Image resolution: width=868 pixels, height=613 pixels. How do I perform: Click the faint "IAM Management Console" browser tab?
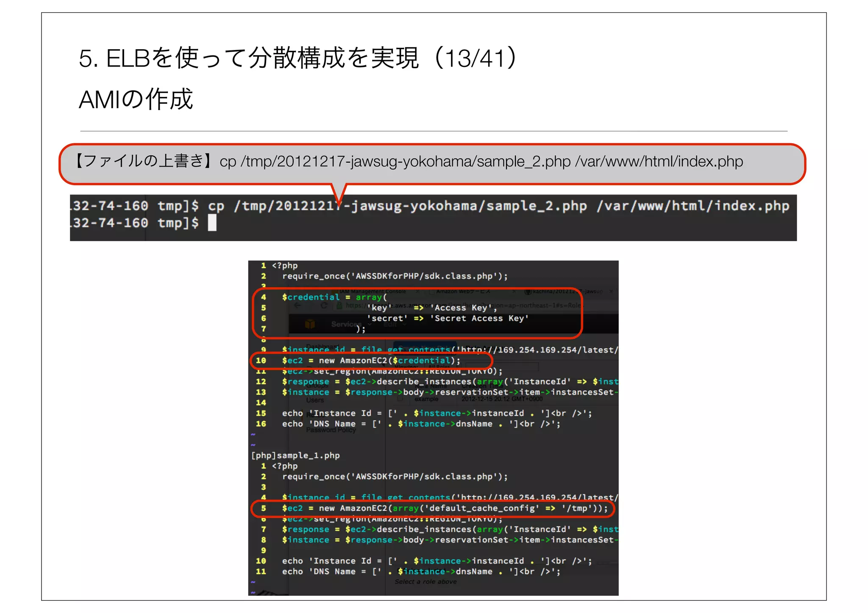[373, 291]
